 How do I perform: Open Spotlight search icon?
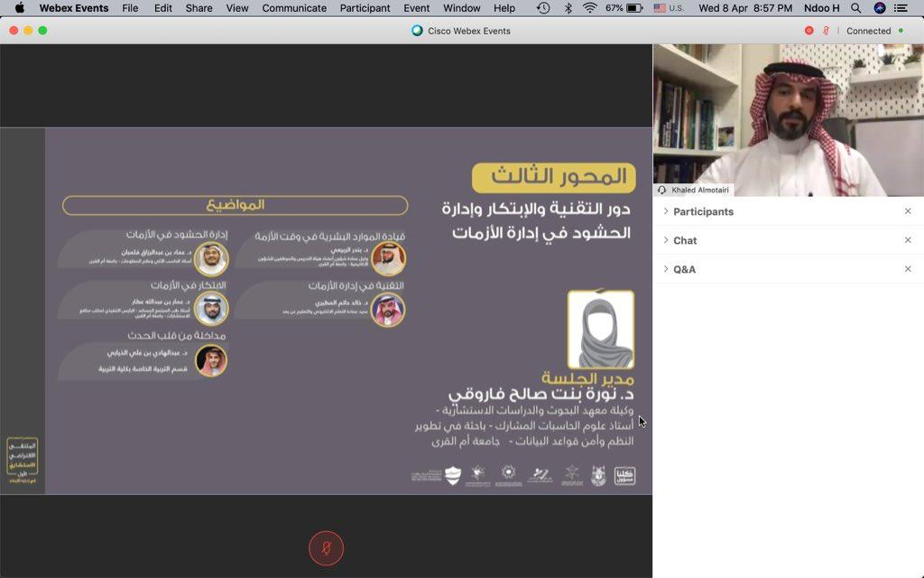coord(855,8)
